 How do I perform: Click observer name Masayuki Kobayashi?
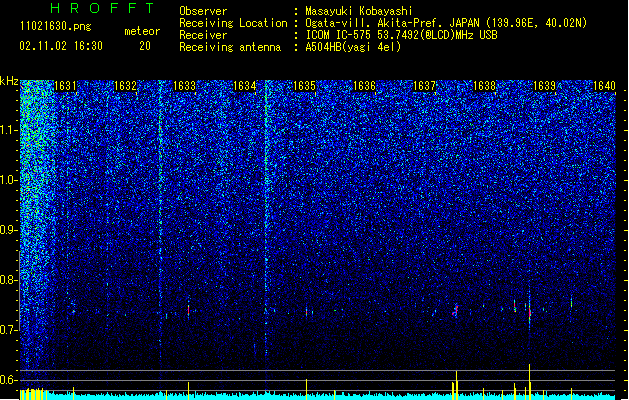(359, 11)
